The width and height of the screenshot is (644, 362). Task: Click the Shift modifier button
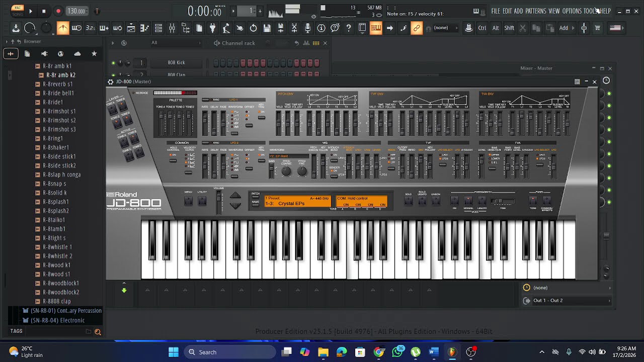point(509,28)
